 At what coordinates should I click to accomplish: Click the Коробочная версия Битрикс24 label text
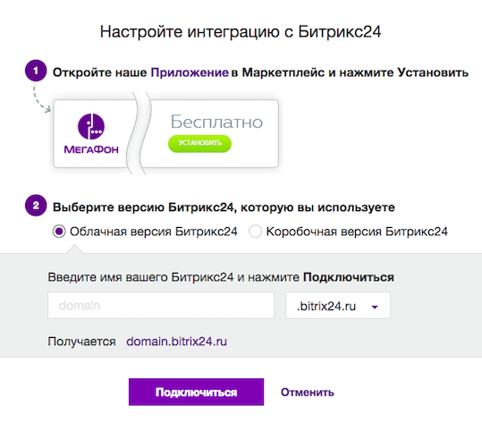click(357, 232)
